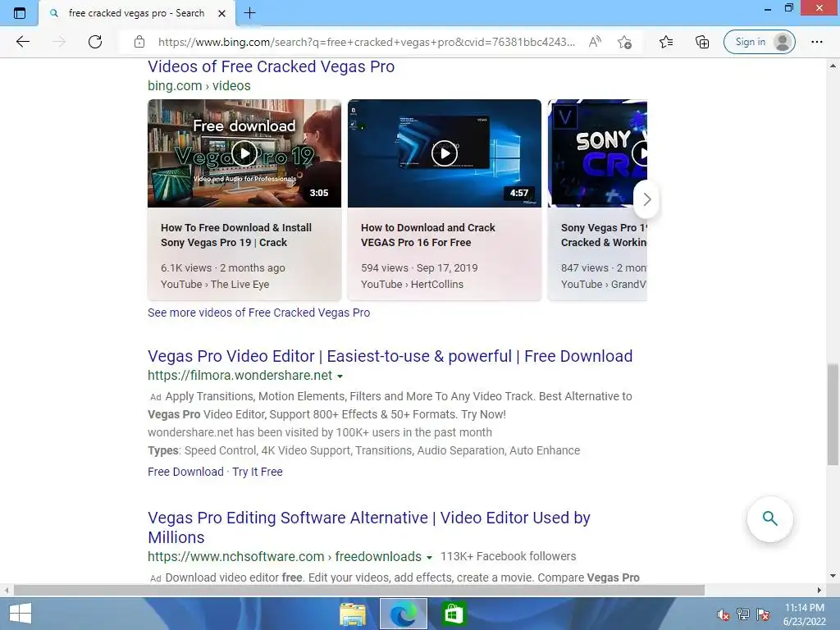Switch to Microsoft Edge taskbar icon
Image resolution: width=840 pixels, height=630 pixels.
(x=404, y=614)
